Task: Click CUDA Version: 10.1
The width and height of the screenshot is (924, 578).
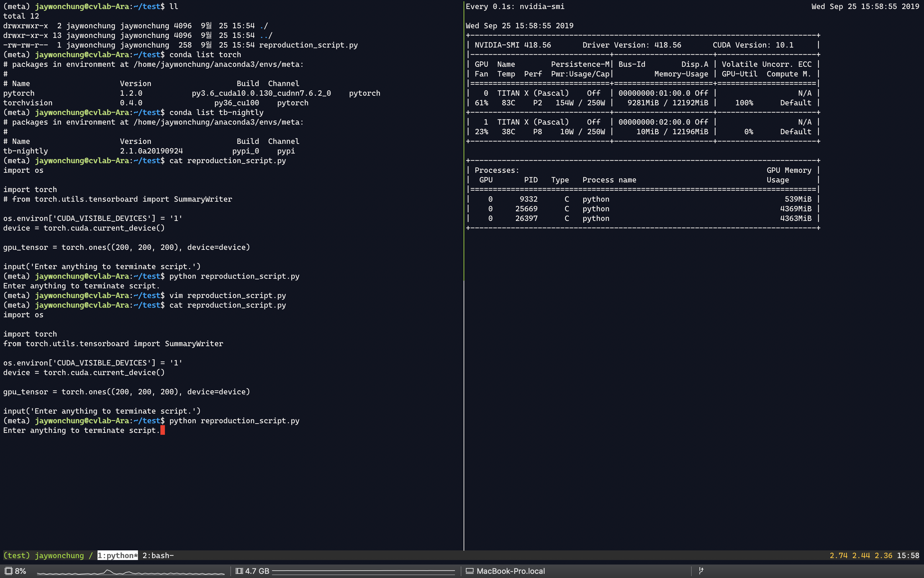Action: point(753,45)
